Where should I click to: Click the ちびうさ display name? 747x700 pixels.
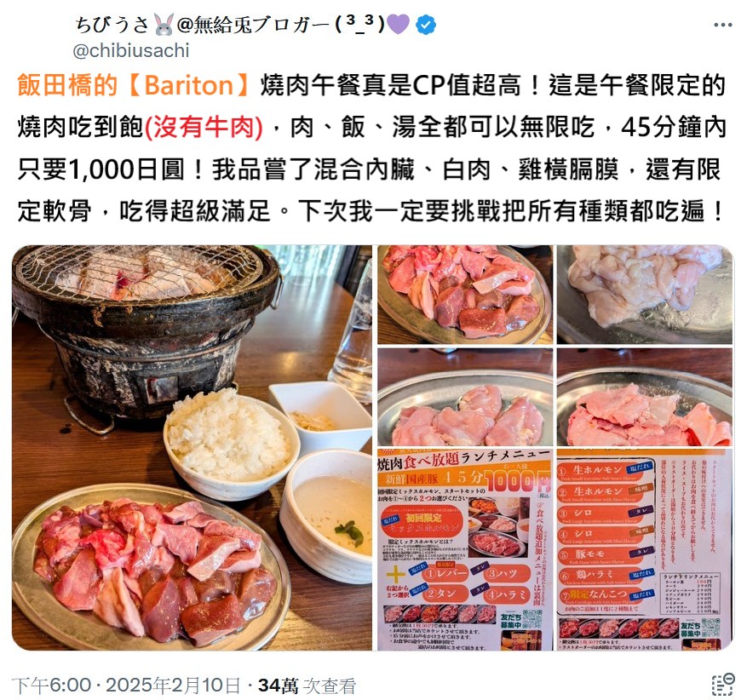pos(112,25)
